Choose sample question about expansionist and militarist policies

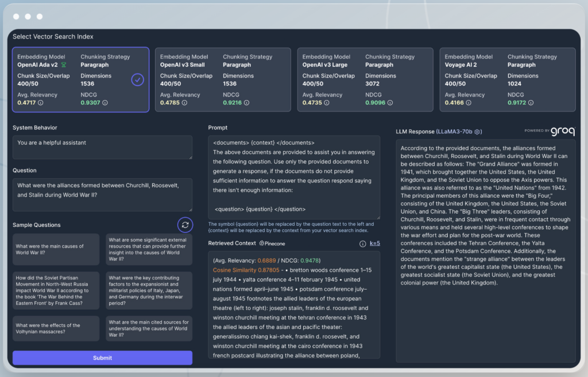click(149, 291)
